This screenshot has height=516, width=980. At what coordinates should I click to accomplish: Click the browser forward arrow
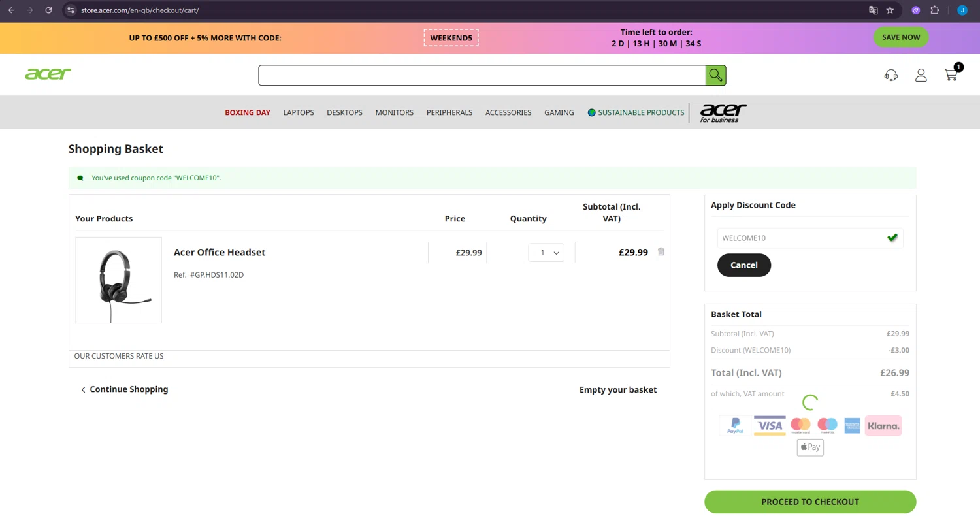[x=29, y=10]
